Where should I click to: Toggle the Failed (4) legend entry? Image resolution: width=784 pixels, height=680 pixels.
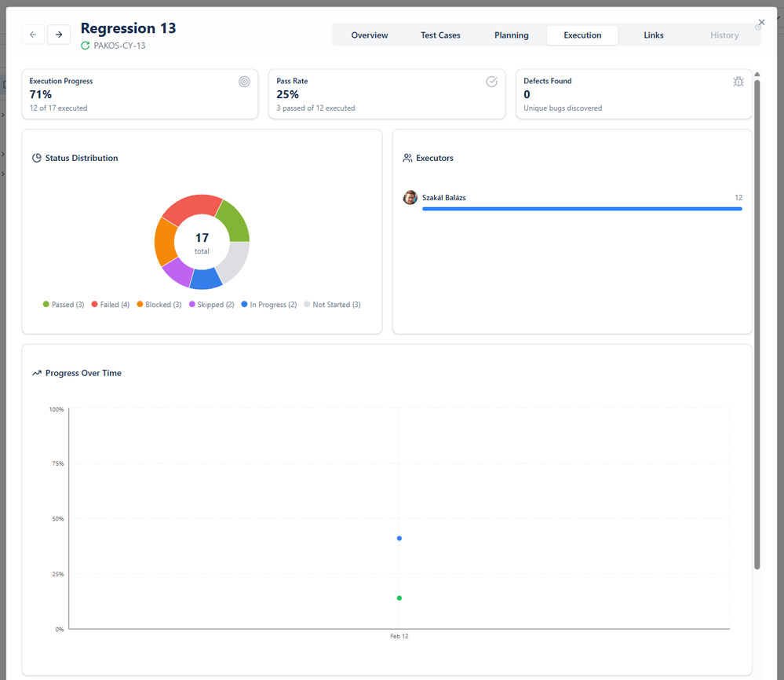pyautogui.click(x=111, y=305)
